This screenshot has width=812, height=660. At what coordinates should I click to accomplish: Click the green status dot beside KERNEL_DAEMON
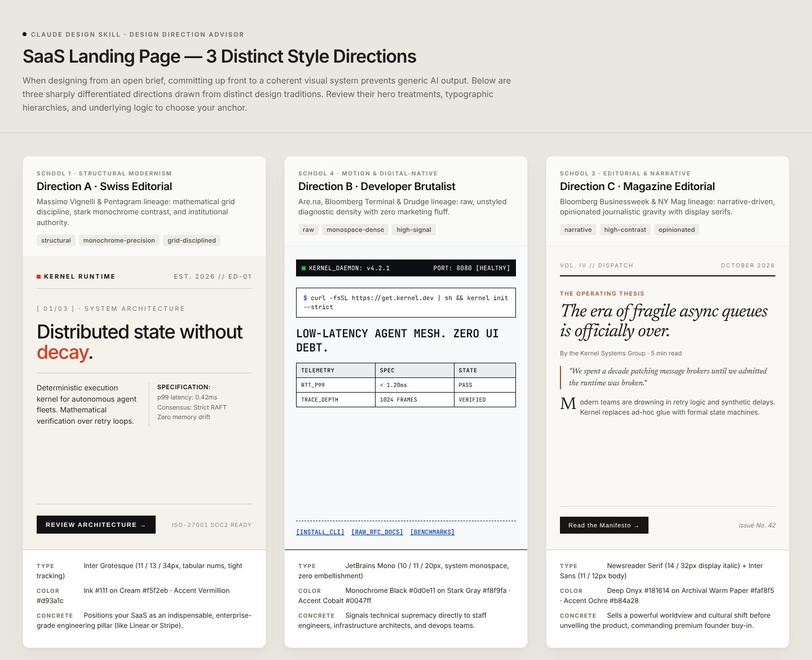304,268
